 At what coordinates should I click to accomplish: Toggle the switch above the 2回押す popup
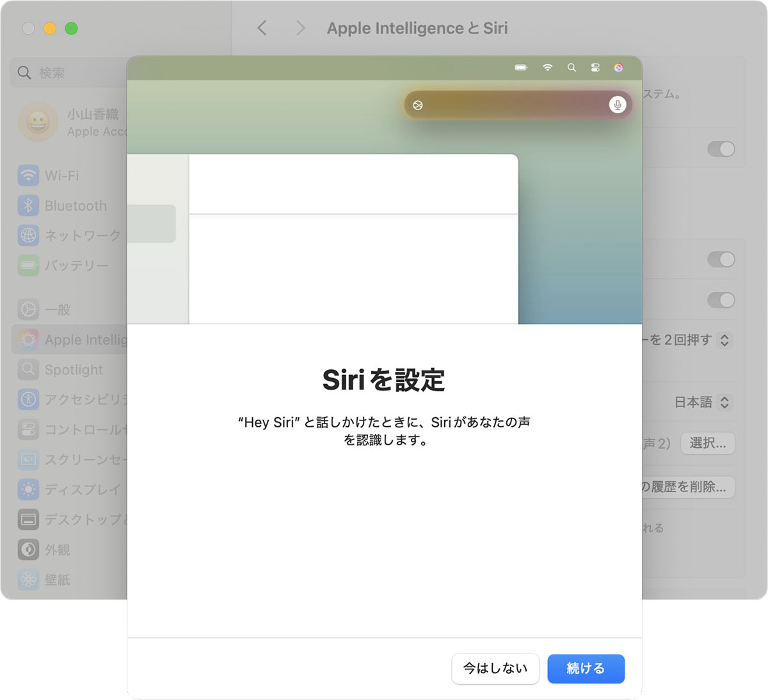(x=721, y=300)
